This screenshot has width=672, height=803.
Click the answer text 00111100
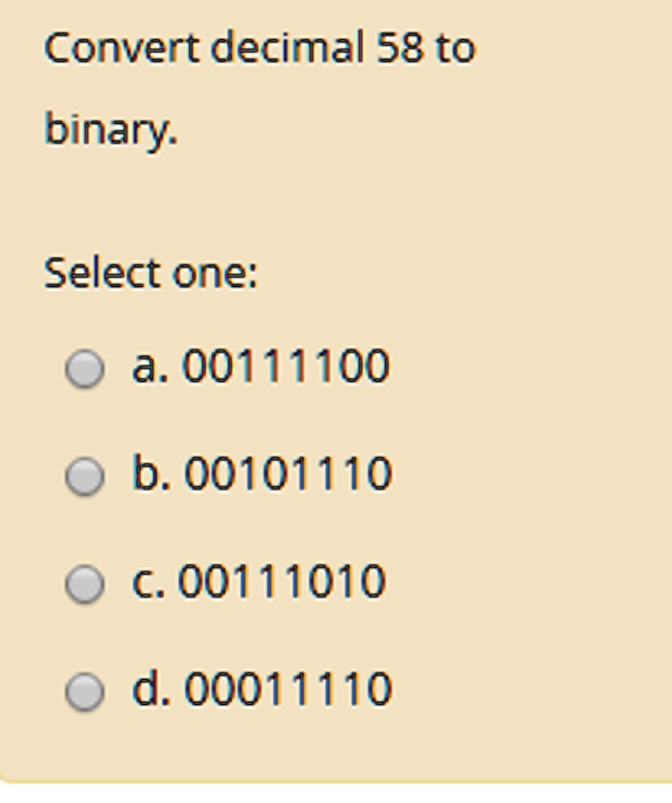(x=286, y=367)
